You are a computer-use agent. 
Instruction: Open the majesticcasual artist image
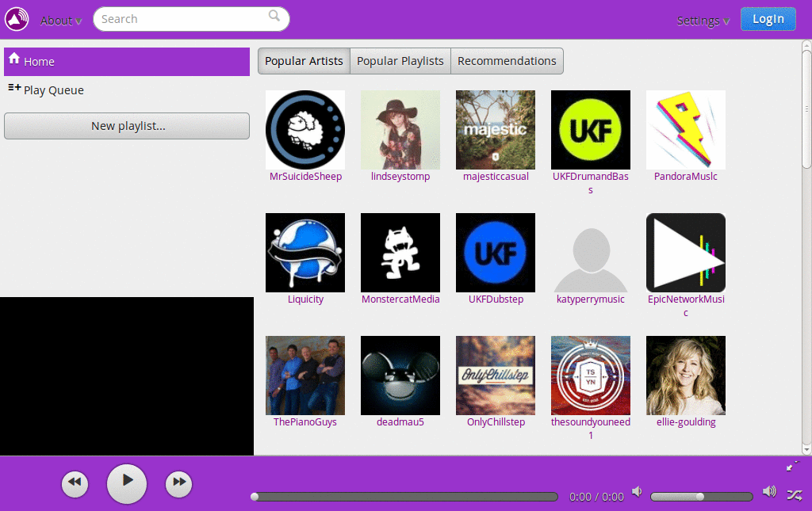click(496, 130)
